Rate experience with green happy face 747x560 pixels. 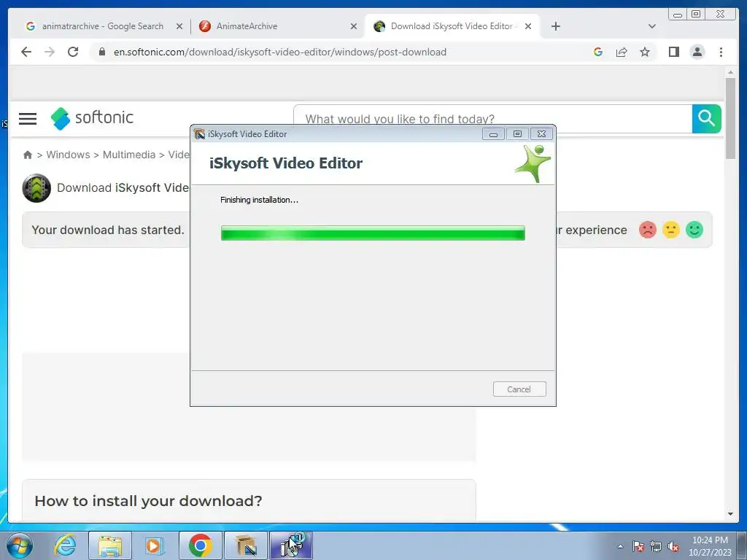pyautogui.click(x=694, y=230)
